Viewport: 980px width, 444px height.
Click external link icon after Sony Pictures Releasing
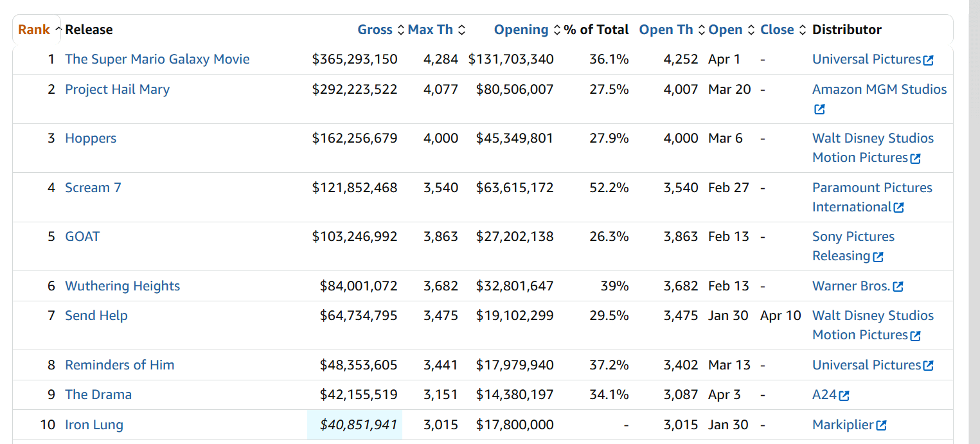click(x=878, y=256)
